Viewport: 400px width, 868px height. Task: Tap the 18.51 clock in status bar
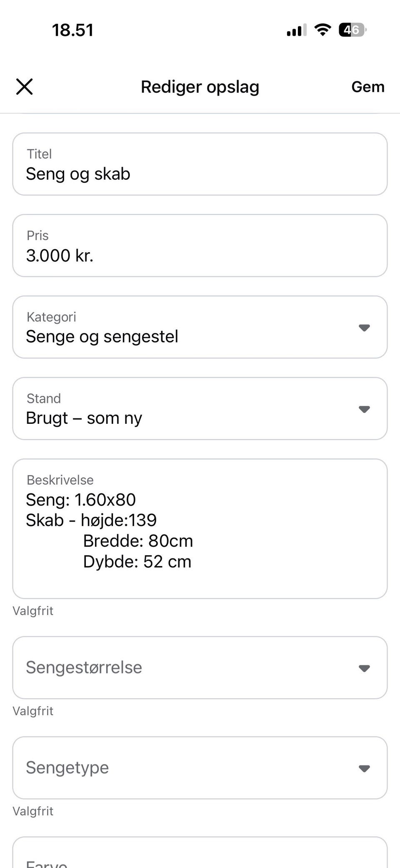[x=72, y=30]
